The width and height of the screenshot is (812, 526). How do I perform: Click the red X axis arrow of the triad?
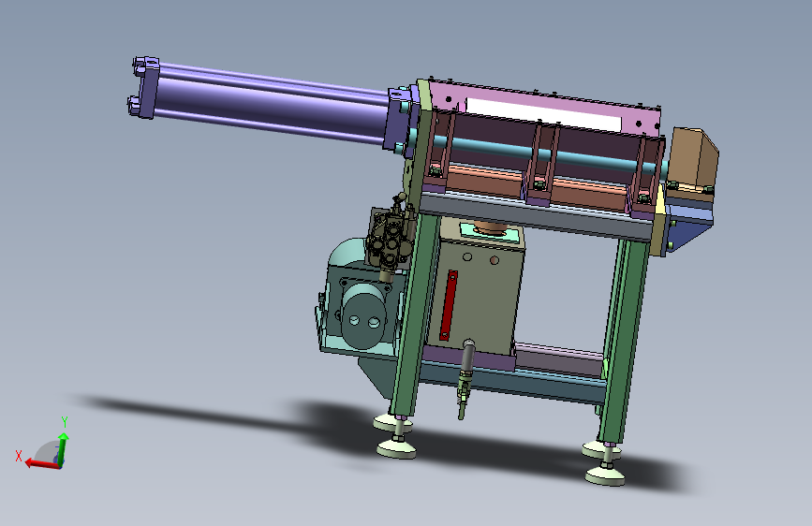click(41, 462)
